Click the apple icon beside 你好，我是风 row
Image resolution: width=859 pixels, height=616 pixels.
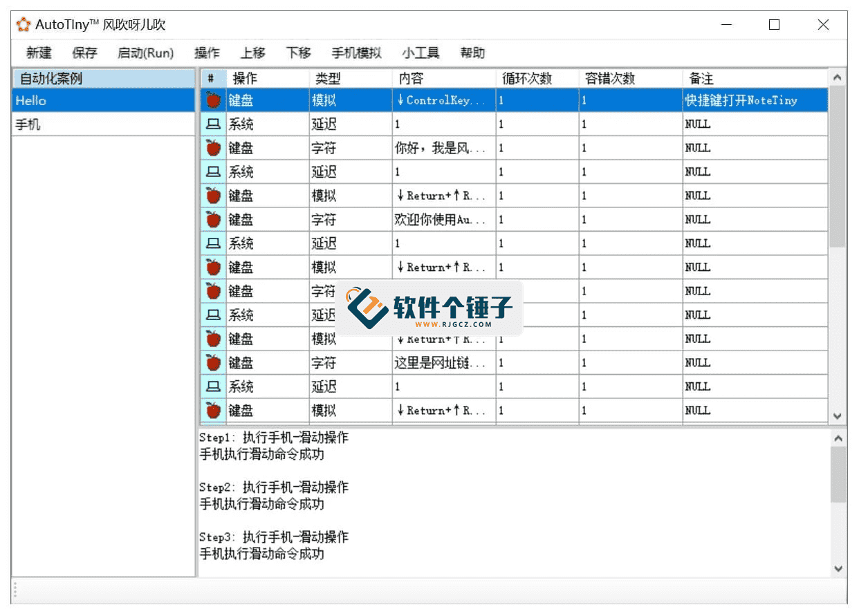coord(213,148)
